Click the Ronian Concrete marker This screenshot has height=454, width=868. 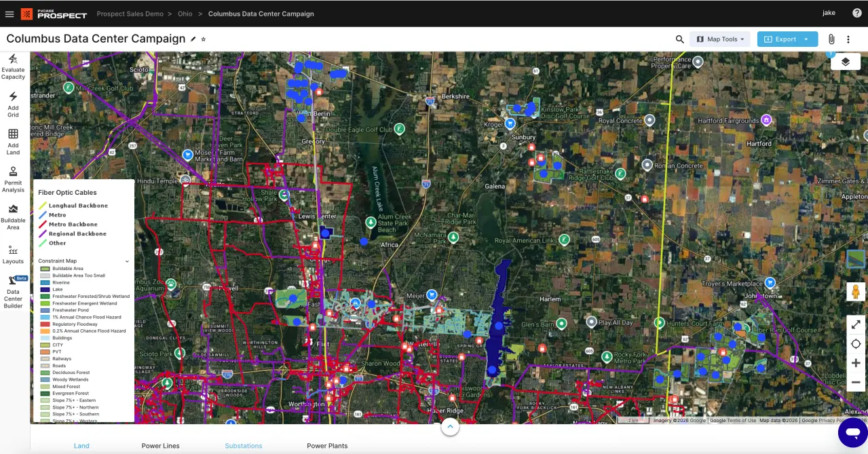click(647, 165)
